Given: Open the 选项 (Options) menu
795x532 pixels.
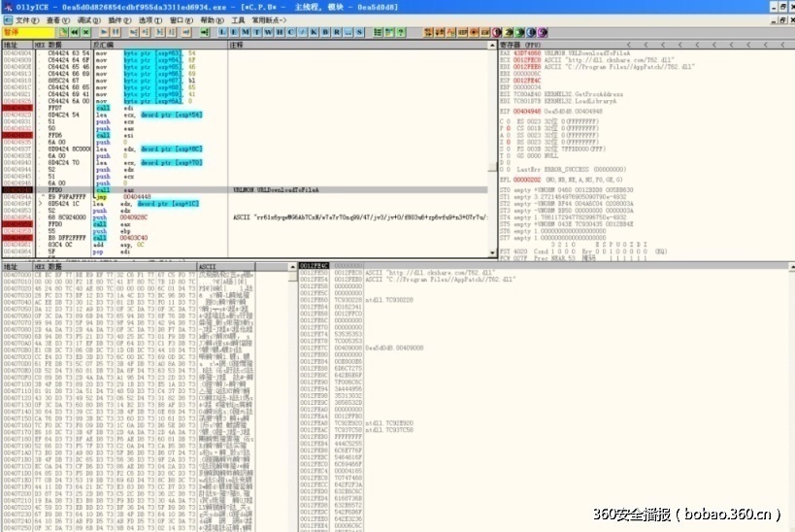Looking at the screenshot, I should (x=150, y=20).
